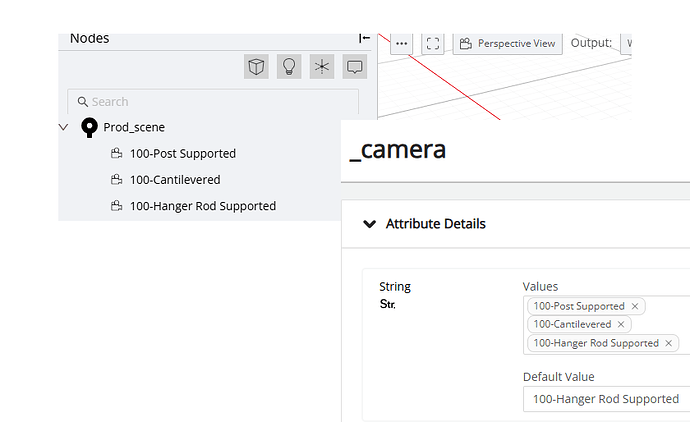Viewport: 690px width, 422px height.
Task: Remove the 100-Cantilevered value tag
Action: (x=621, y=324)
